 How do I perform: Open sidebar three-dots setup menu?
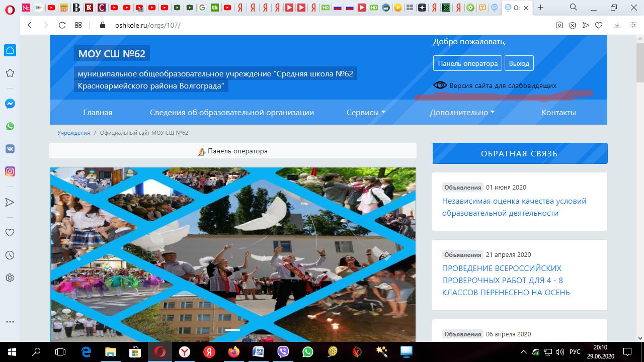pyautogui.click(x=10, y=322)
